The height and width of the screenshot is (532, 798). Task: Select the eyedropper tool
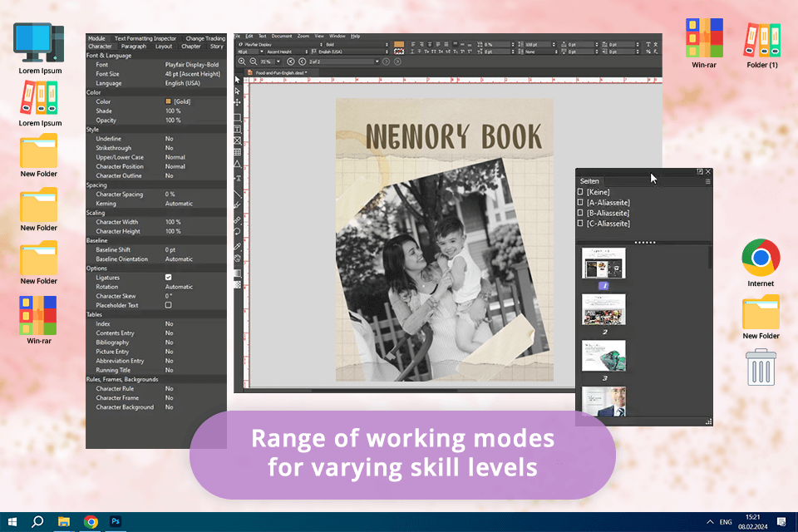click(237, 246)
